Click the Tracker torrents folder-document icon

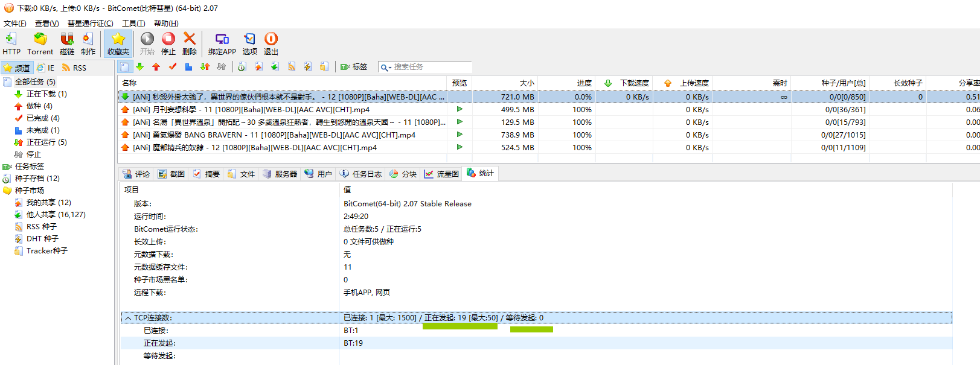click(x=324, y=67)
